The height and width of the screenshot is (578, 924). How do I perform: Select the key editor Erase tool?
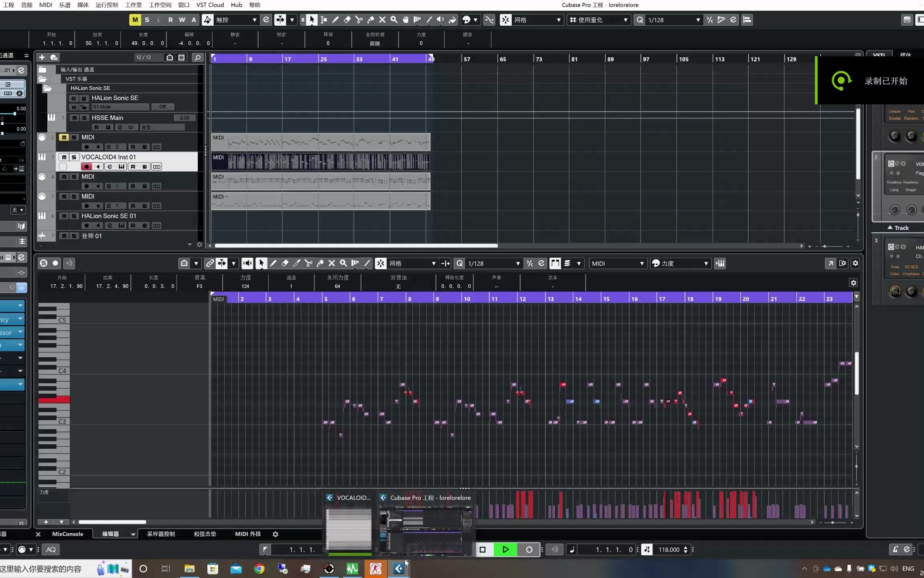[x=285, y=263]
